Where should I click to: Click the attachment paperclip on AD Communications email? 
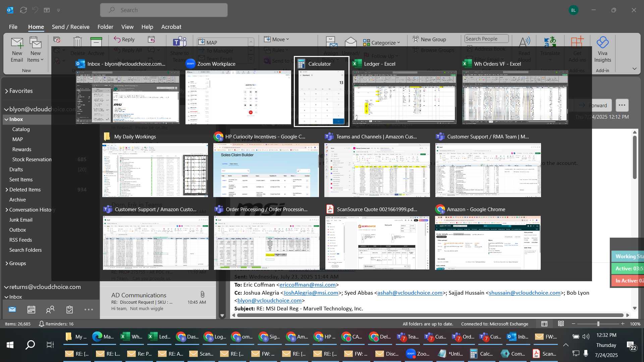(x=202, y=294)
